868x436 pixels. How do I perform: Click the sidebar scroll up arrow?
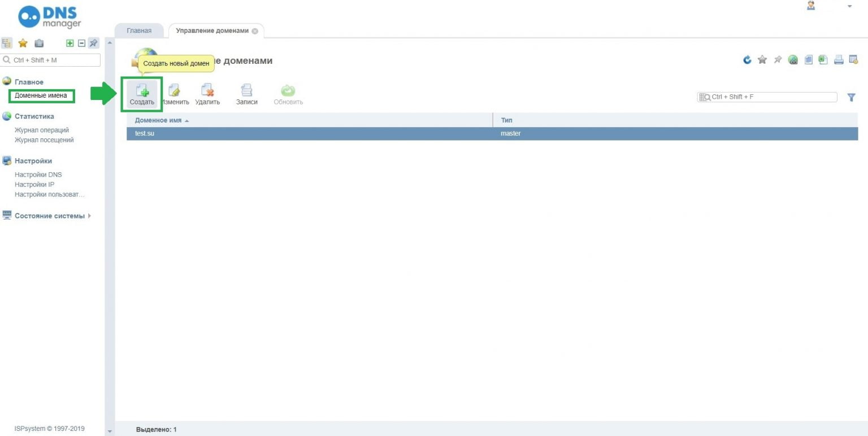coord(110,43)
